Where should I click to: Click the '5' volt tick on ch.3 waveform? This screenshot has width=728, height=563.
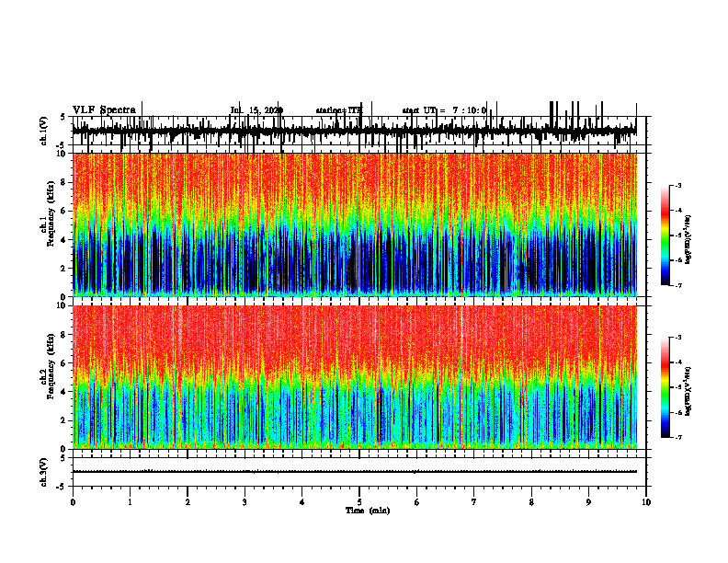pos(63,458)
